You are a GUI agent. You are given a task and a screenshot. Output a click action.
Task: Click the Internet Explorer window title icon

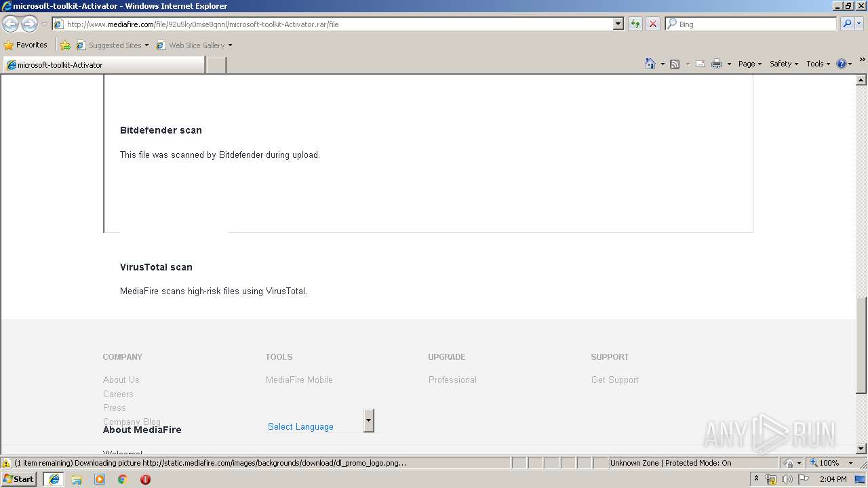[x=7, y=6]
